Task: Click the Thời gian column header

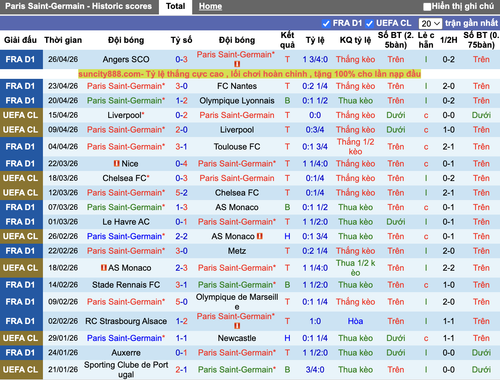Action: 63,40
